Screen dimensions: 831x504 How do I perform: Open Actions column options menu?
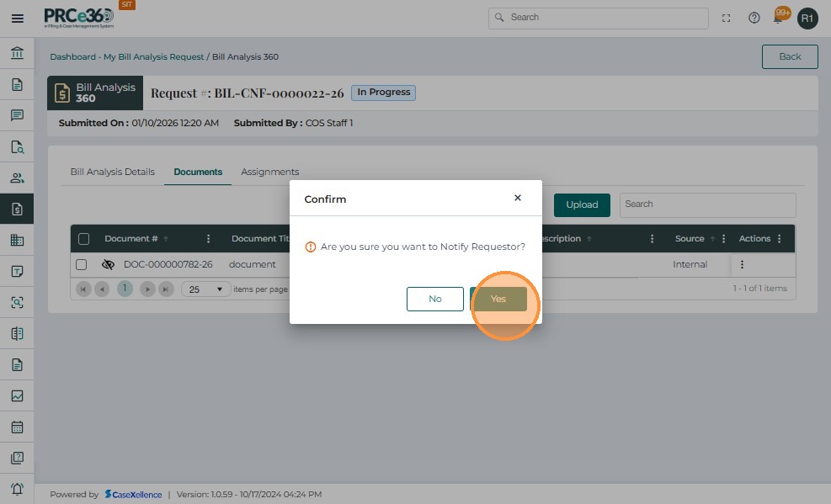[779, 239]
